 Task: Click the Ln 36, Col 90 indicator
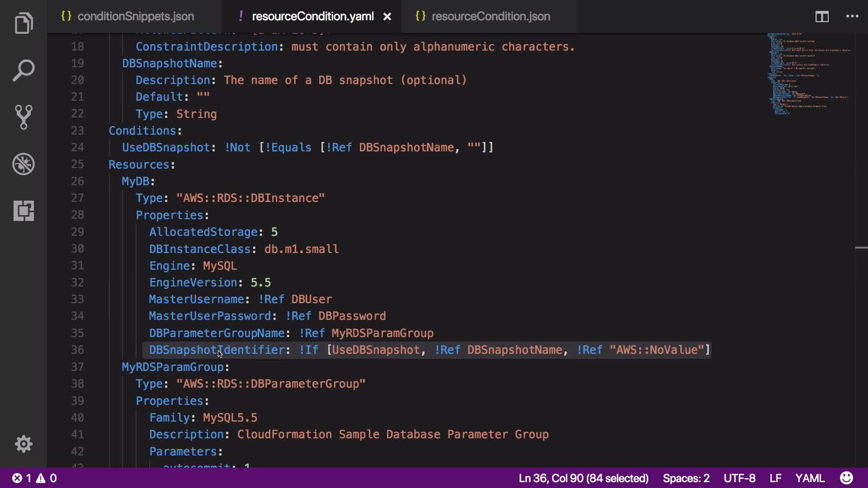(583, 478)
